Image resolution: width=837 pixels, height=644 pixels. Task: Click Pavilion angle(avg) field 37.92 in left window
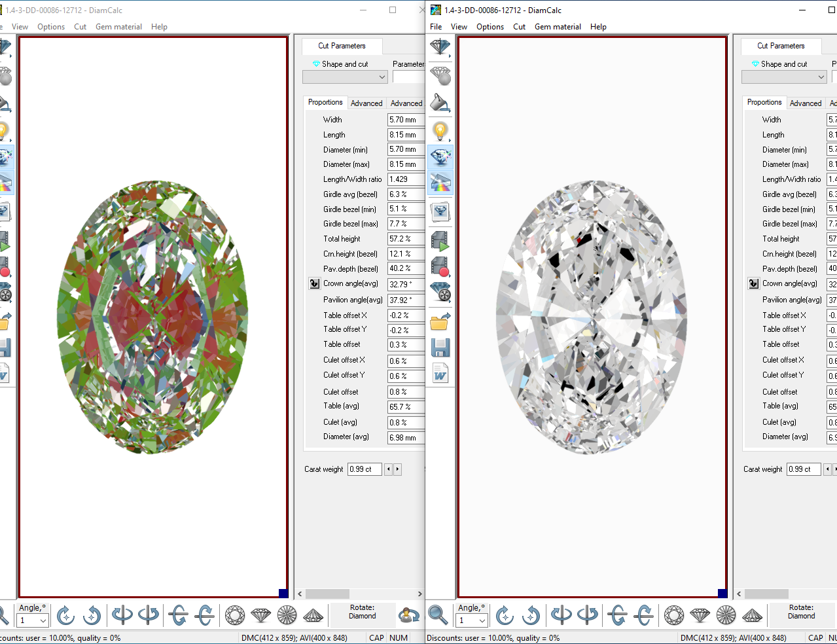pos(406,300)
